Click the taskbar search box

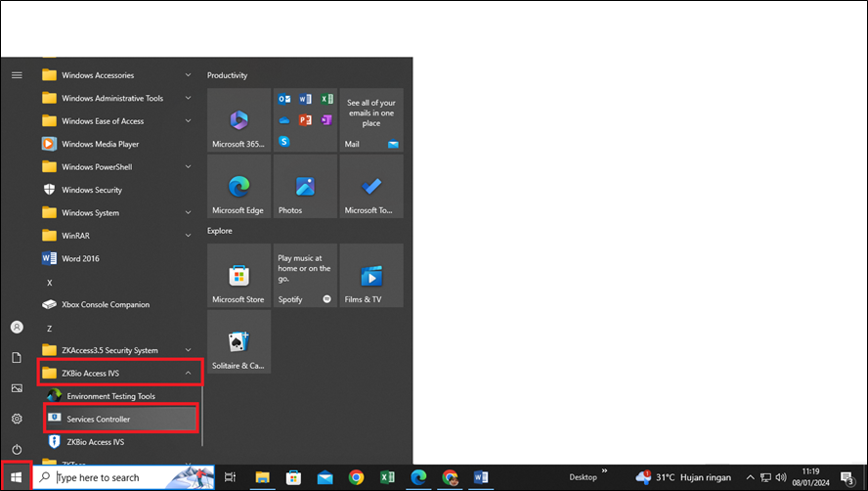pyautogui.click(x=122, y=477)
